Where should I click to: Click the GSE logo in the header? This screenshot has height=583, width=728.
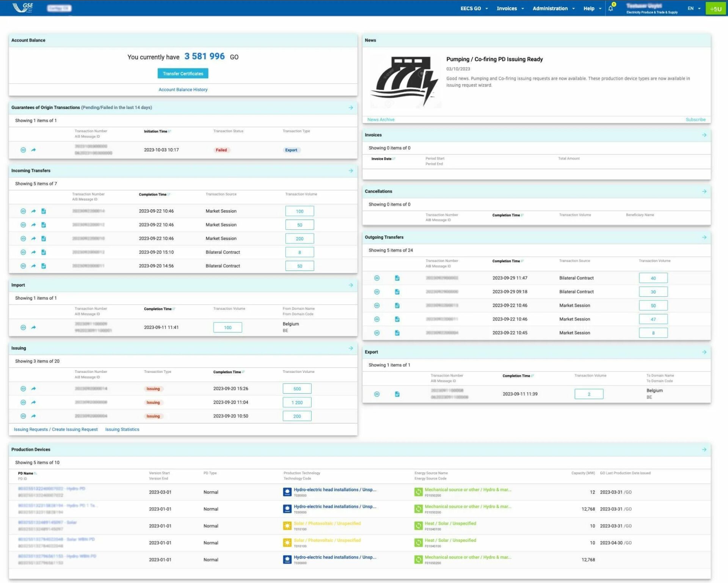(x=23, y=8)
